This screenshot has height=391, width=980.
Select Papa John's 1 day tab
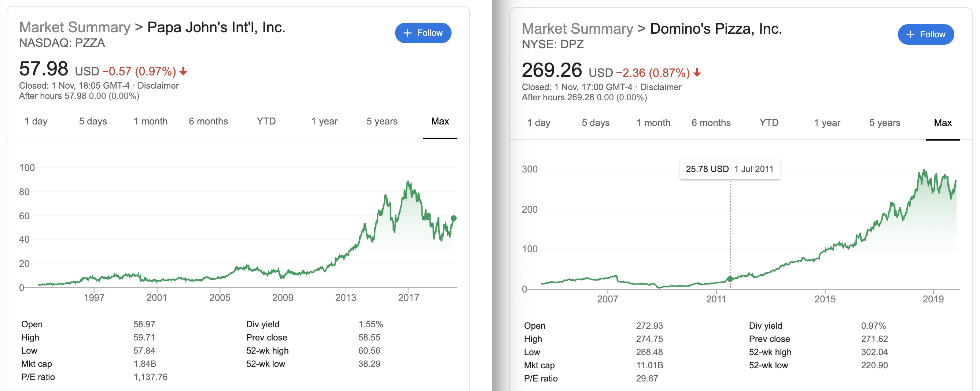click(x=36, y=121)
